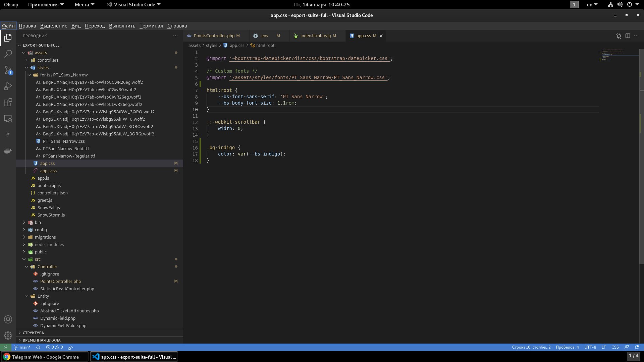The image size is (644, 362).
Task: Open Explorer panel more actions ellipsis
Action: point(175,36)
